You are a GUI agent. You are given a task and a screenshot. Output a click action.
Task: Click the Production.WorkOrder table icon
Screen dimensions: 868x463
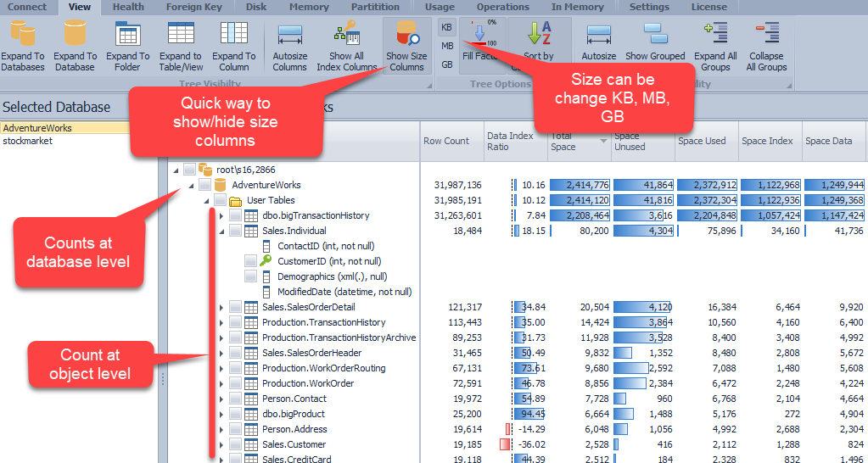pyautogui.click(x=251, y=383)
